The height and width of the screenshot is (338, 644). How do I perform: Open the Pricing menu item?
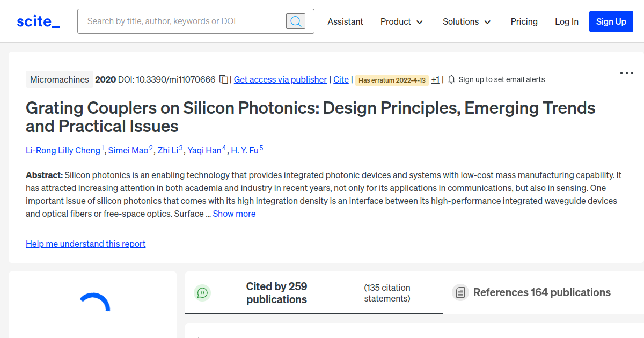524,21
